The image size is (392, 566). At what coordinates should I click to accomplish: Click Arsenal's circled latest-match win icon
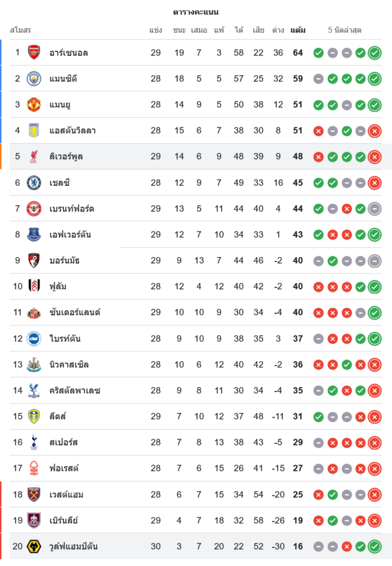[x=374, y=53]
